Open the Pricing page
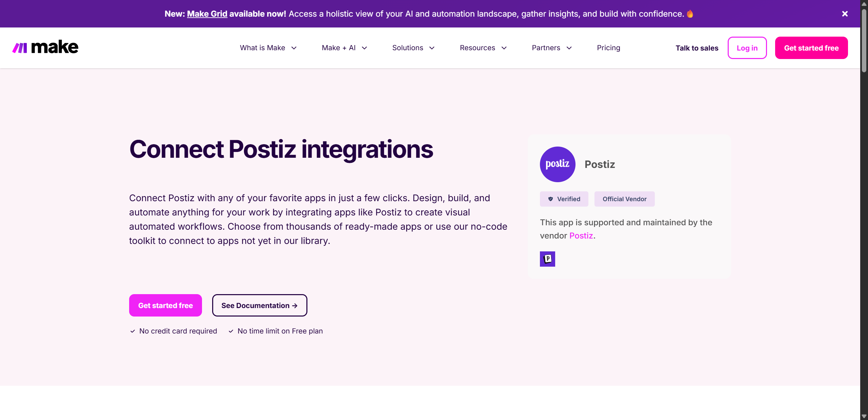 608,48
